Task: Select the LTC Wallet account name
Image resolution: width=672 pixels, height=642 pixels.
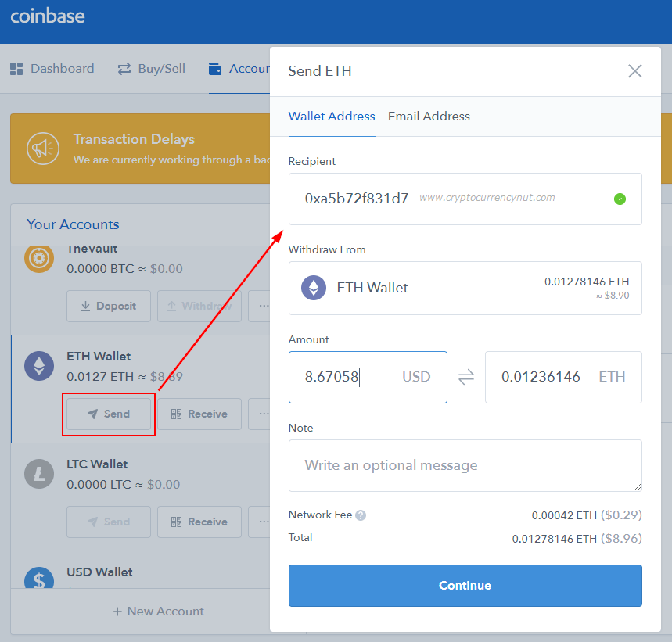Action: click(x=97, y=464)
